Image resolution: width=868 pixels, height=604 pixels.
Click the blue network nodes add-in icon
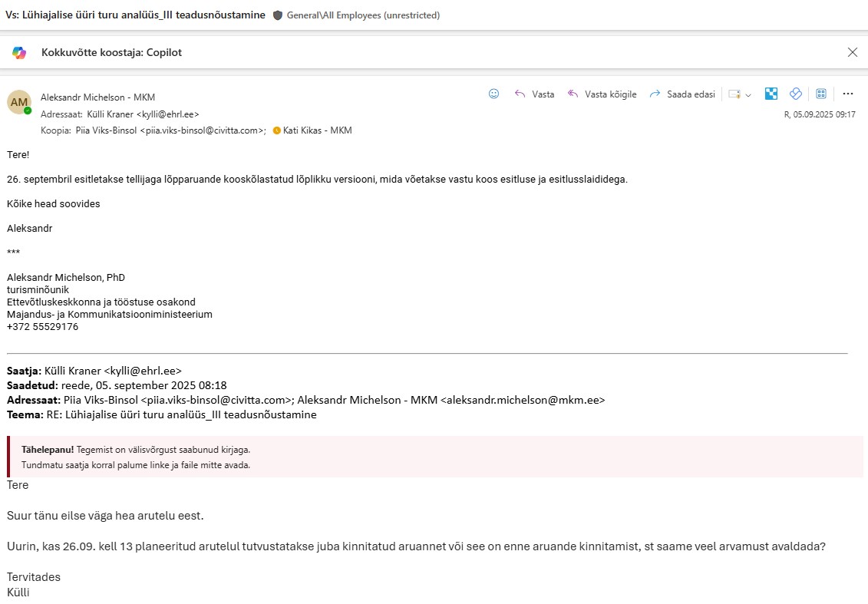click(771, 94)
